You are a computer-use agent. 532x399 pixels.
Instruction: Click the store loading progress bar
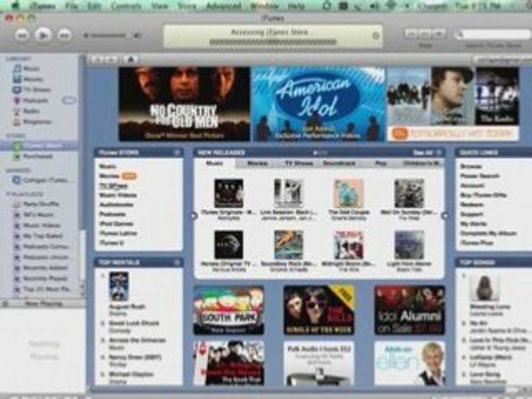pyautogui.click(x=273, y=43)
